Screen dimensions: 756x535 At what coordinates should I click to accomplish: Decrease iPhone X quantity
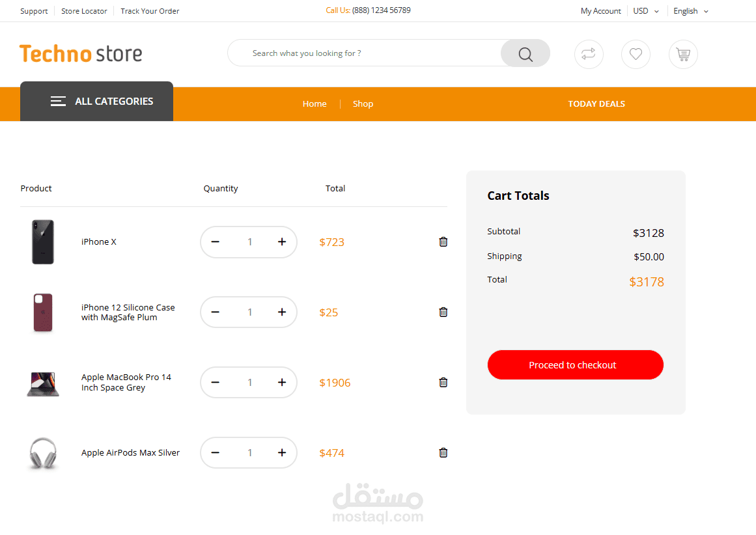(215, 242)
